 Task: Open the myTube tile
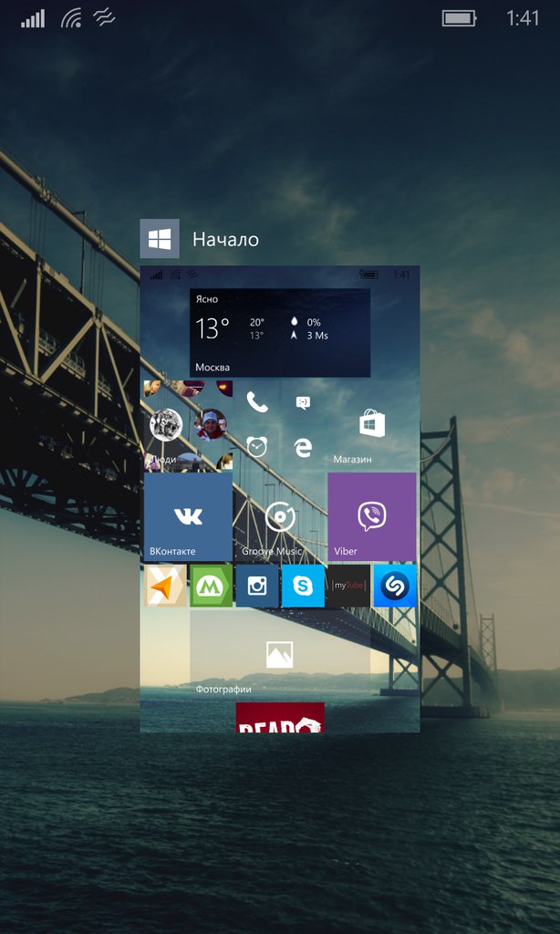(x=348, y=586)
